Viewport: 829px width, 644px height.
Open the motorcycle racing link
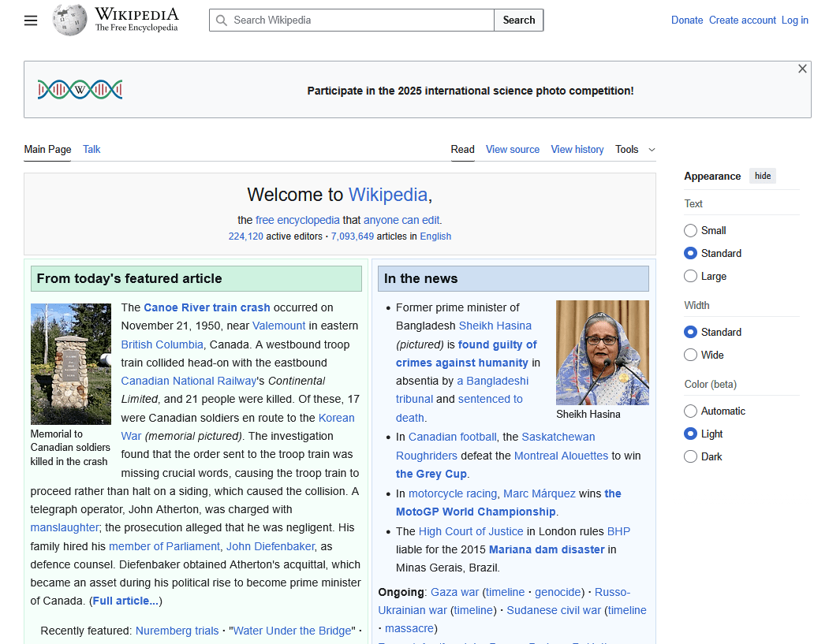pyautogui.click(x=453, y=493)
